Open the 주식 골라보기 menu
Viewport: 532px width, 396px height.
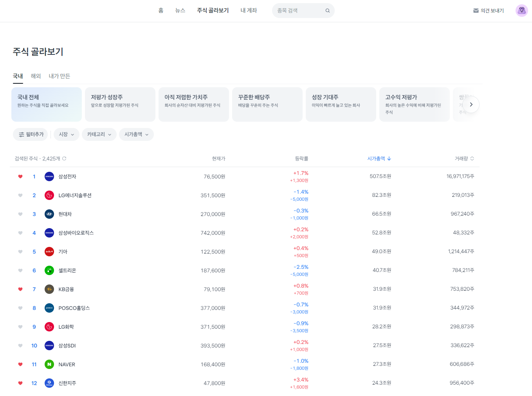click(213, 11)
